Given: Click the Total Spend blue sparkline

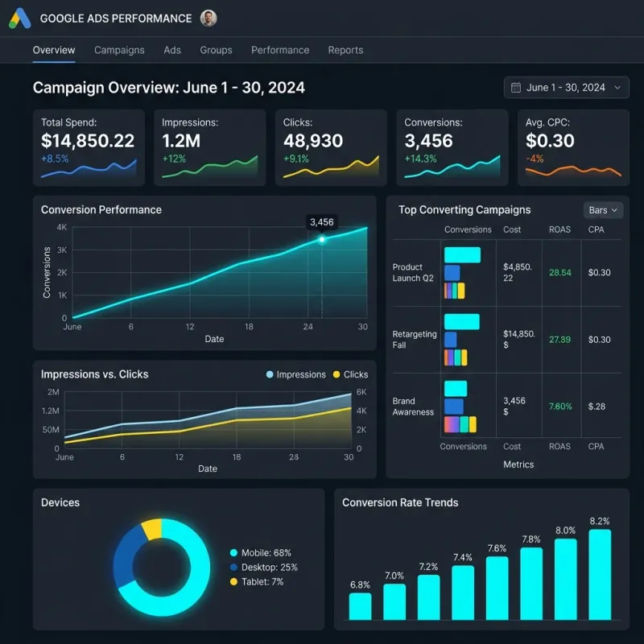Looking at the screenshot, I should [x=89, y=169].
